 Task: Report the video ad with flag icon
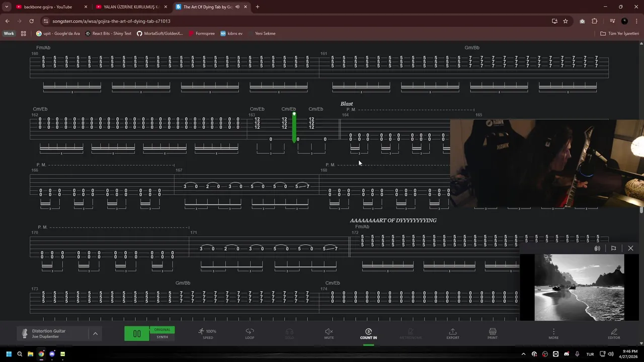pyautogui.click(x=613, y=248)
